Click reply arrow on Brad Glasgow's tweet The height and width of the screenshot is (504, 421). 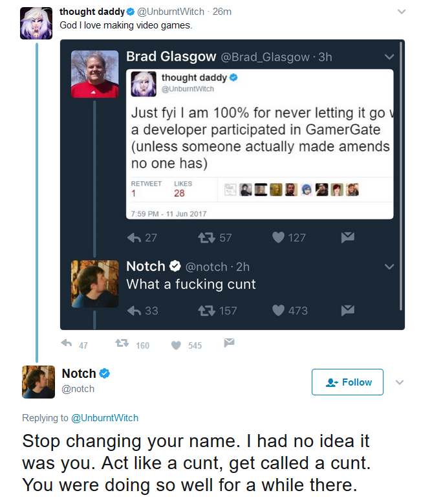point(134,237)
